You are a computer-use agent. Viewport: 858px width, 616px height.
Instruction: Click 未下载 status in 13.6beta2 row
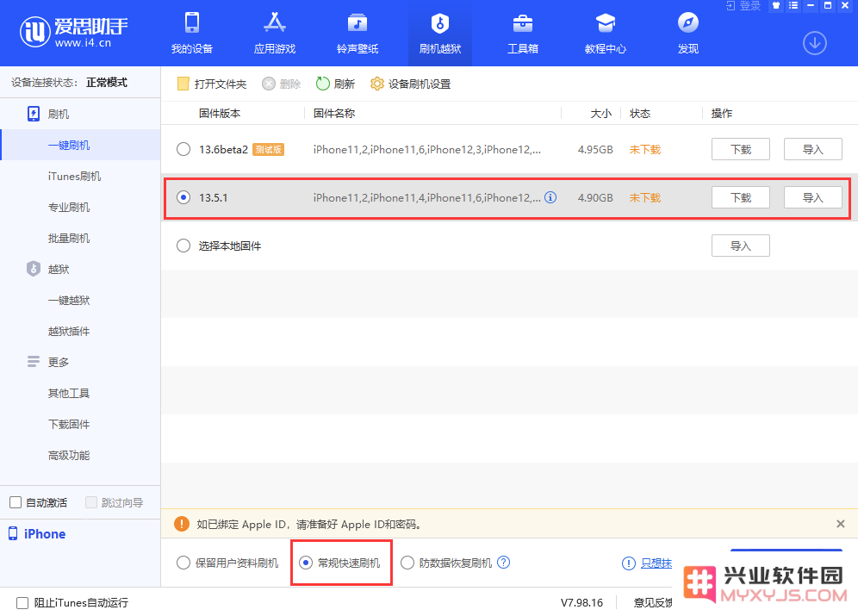click(644, 149)
